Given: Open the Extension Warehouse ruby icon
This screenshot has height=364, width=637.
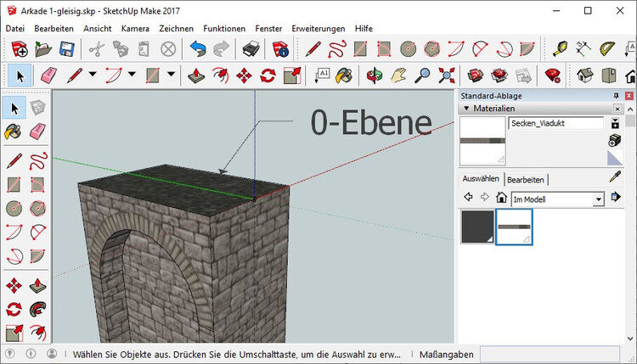Looking at the screenshot, I should [553, 76].
